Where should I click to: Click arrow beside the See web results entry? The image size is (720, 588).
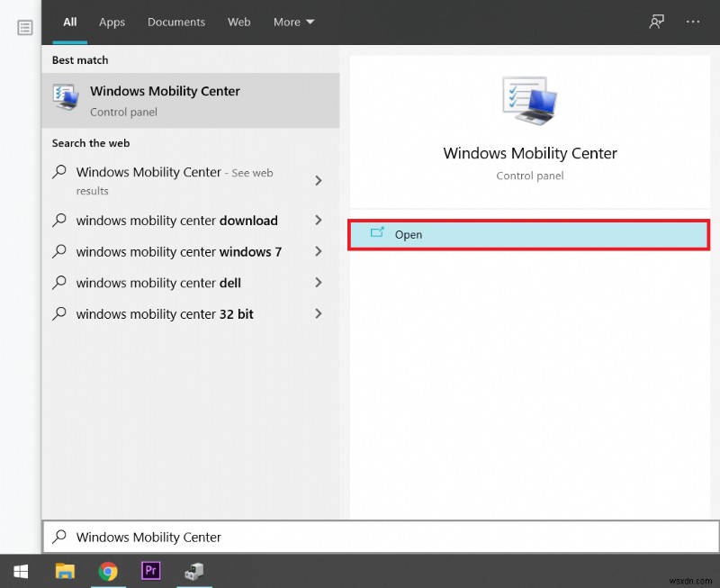coord(318,180)
